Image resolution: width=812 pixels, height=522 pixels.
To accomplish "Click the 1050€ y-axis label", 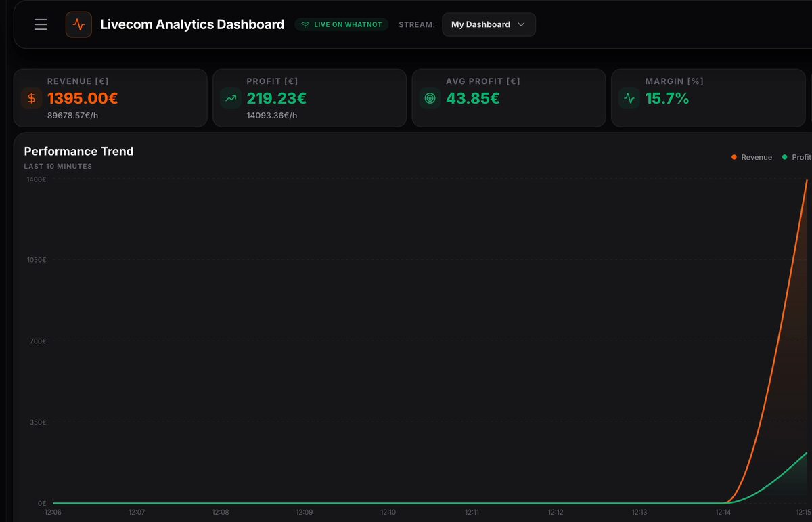I will [x=35, y=260].
